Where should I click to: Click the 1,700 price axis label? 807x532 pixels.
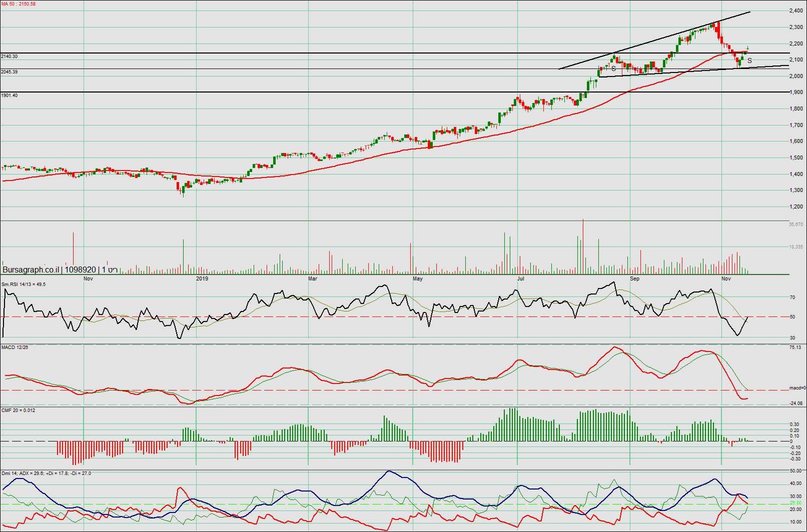pos(796,125)
